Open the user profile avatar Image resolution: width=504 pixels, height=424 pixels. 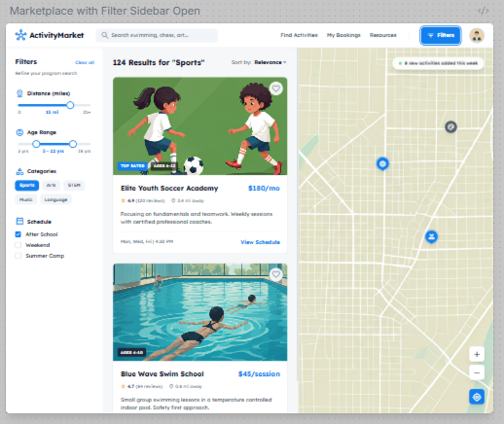(x=477, y=35)
